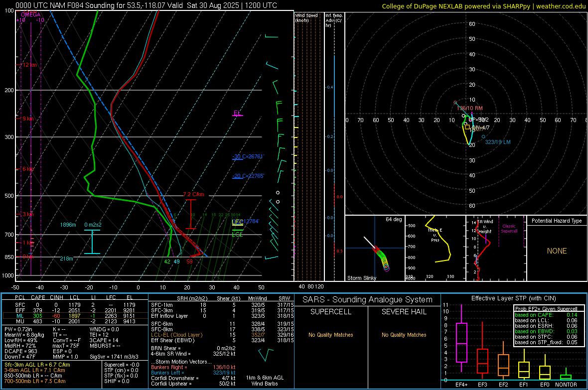Click the 136/10 RM hodograph label
Viewport: 588px width, 390px height.
pyautogui.click(x=470, y=108)
